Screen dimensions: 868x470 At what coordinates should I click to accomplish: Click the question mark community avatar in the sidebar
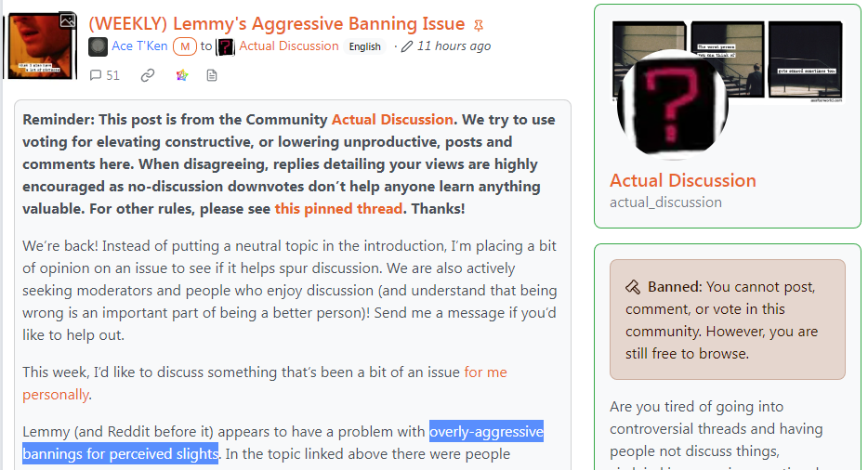[672, 105]
